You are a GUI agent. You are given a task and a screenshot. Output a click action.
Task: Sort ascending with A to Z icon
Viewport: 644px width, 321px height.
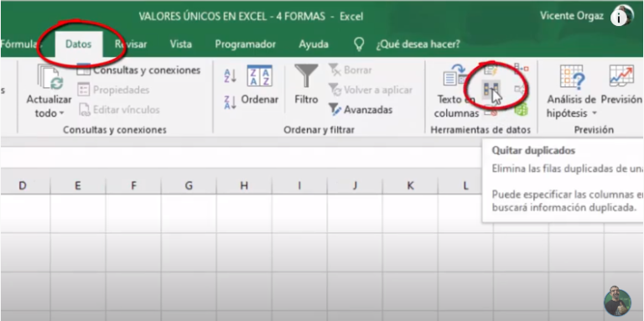tap(230, 76)
